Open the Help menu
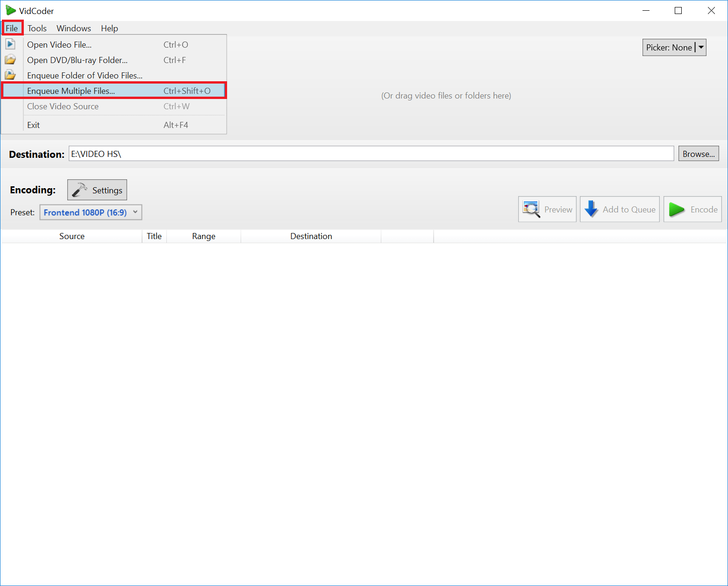 point(109,28)
